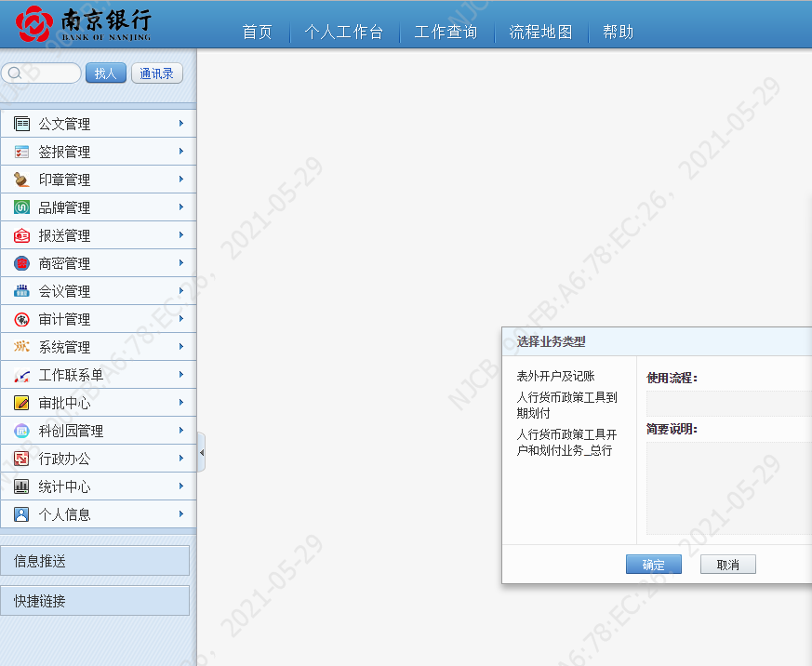Expand the 统计中心 menu arrow
Image resolution: width=812 pixels, height=666 pixels.
[x=181, y=486]
